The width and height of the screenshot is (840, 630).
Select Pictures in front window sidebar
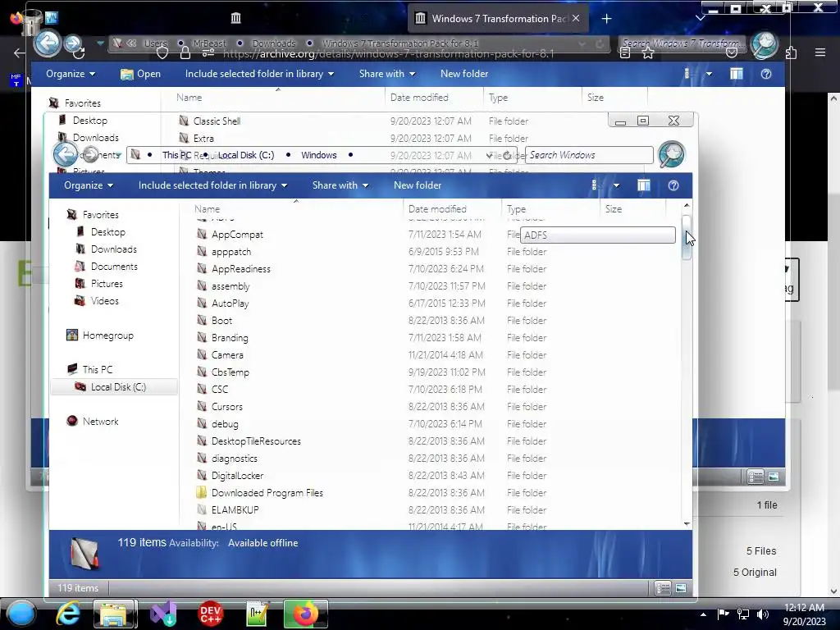(x=107, y=283)
